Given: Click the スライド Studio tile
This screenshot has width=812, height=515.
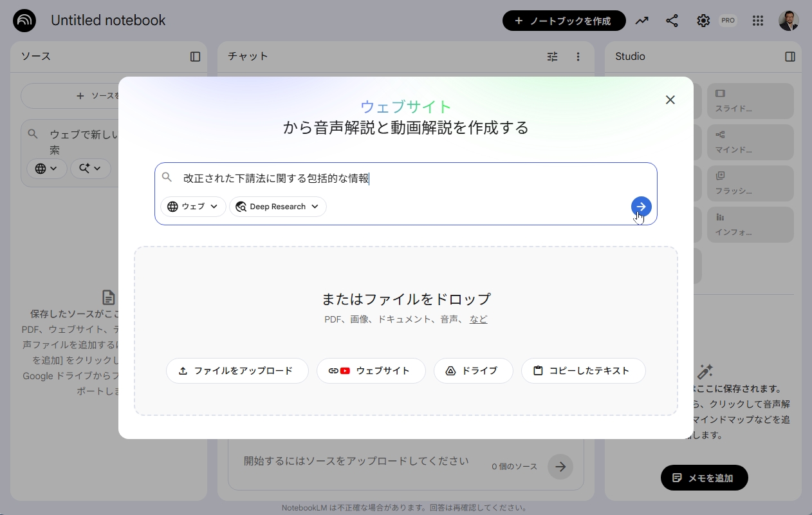Looking at the screenshot, I should 751,101.
